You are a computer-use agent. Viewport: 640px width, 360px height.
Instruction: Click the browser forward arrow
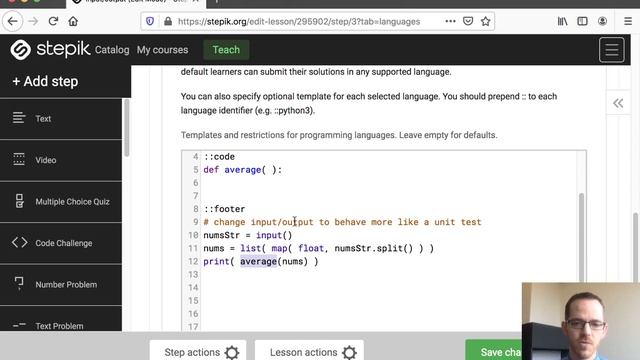(x=33, y=21)
